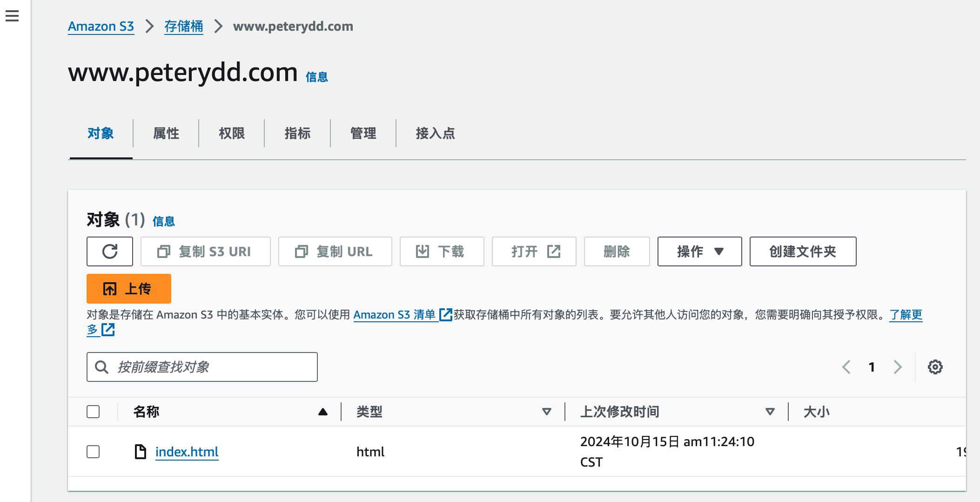The height and width of the screenshot is (502, 980).
Task: Go to the previous page arrow
Action: click(x=846, y=367)
